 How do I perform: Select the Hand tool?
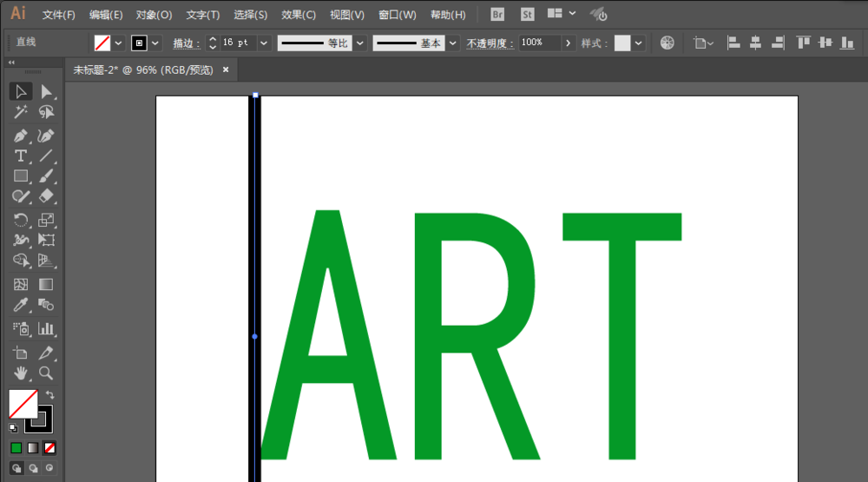point(21,373)
